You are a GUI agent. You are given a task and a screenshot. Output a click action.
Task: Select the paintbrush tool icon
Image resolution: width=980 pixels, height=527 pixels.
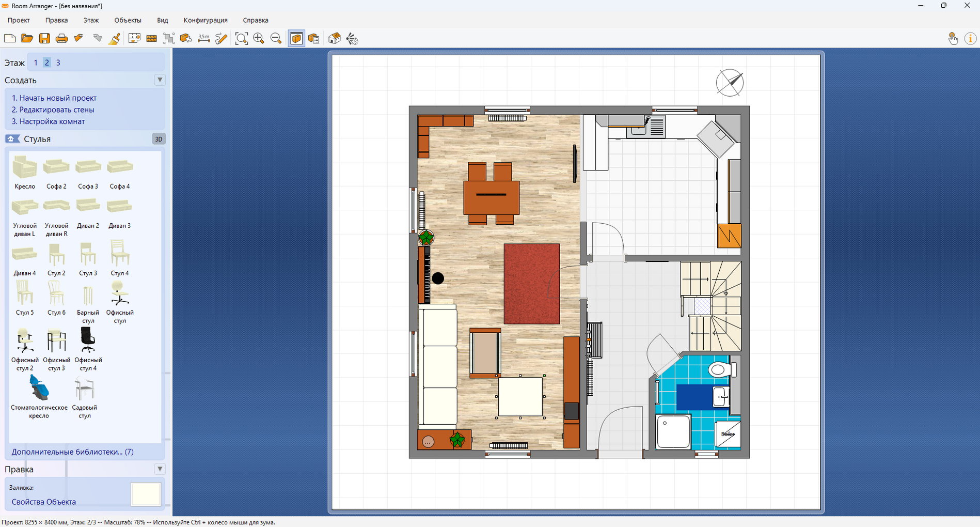coord(115,38)
